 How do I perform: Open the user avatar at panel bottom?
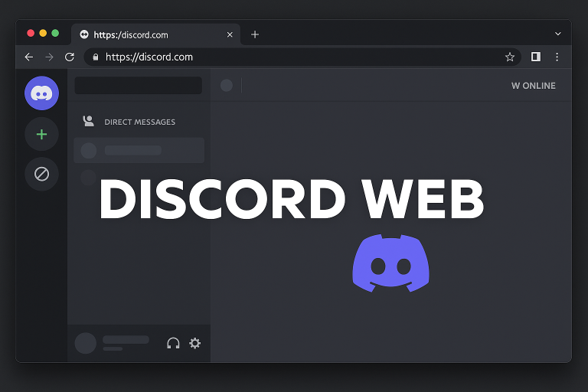point(86,343)
